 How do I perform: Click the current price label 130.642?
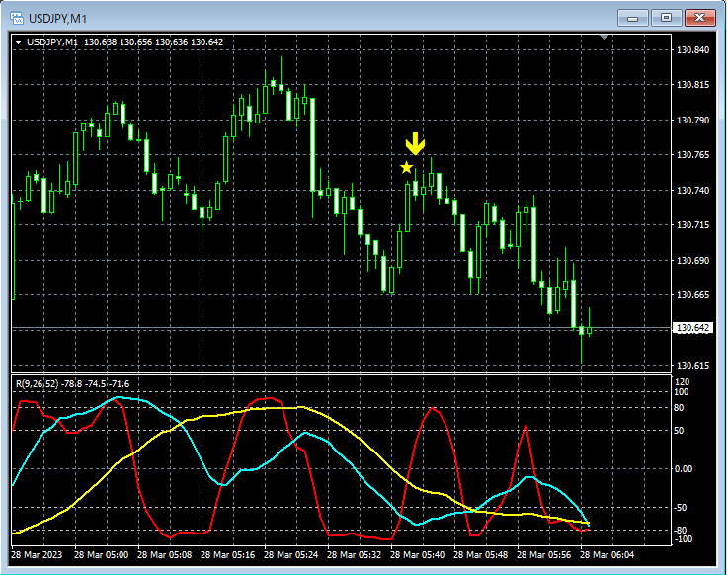tap(692, 328)
